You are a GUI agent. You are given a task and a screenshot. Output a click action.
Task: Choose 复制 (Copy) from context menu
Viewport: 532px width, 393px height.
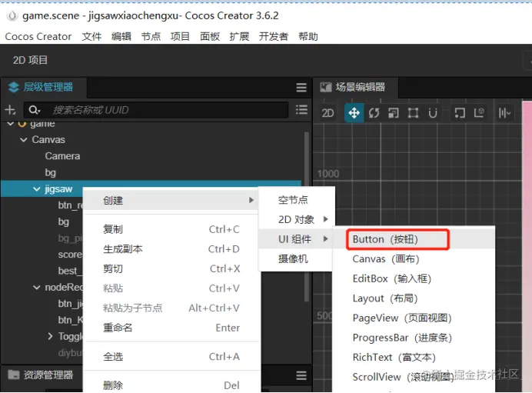[x=171, y=229]
